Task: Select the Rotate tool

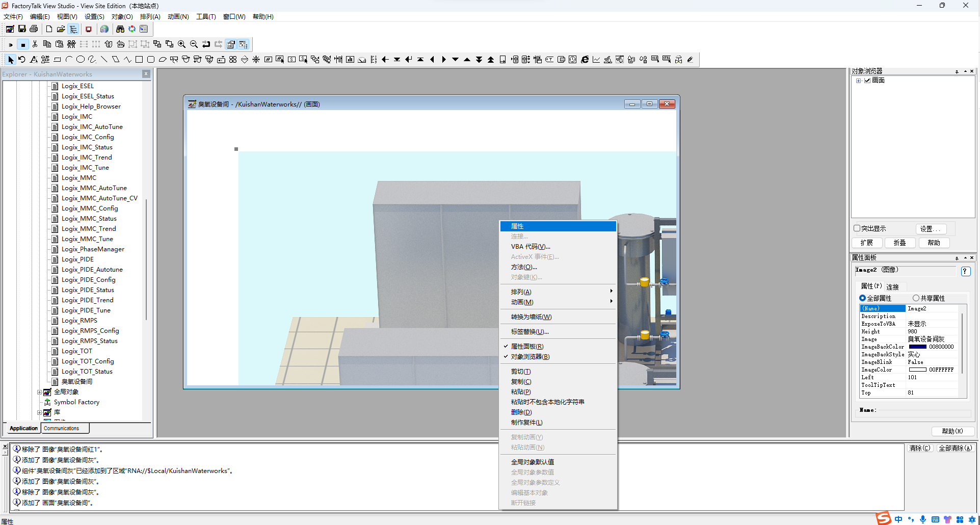Action: pos(22,60)
